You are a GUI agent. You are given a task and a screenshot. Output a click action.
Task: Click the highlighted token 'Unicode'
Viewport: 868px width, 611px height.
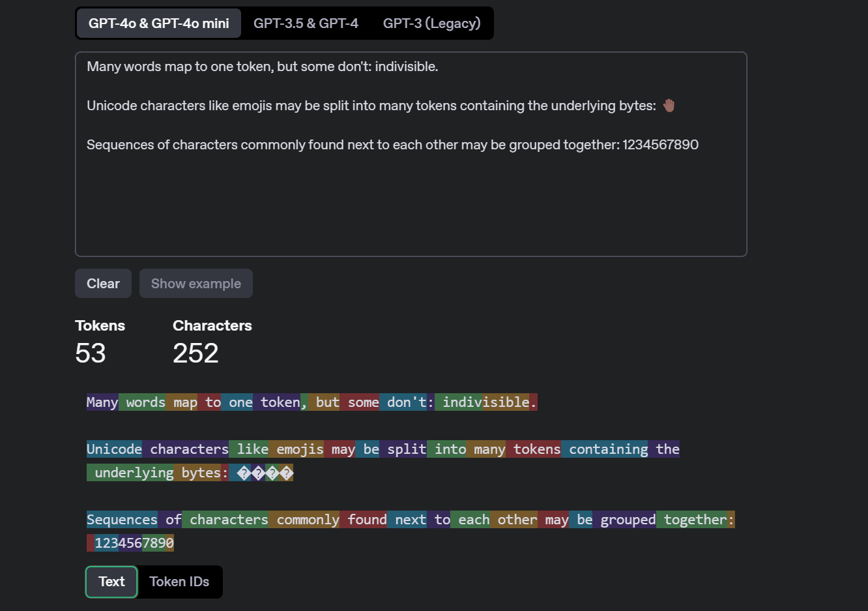(x=114, y=449)
